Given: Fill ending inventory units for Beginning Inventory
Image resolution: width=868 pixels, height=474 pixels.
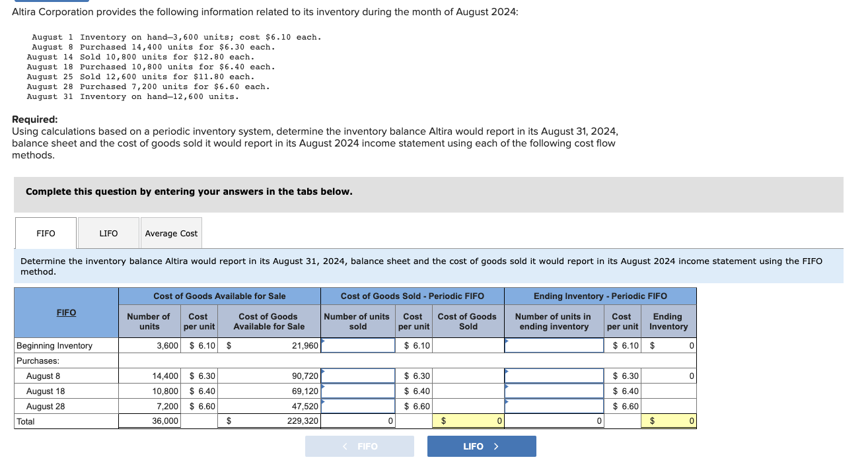Looking at the screenshot, I should [554, 345].
